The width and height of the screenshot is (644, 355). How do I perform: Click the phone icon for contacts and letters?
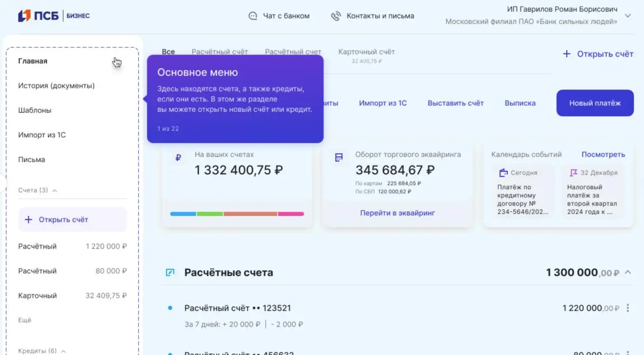click(336, 16)
